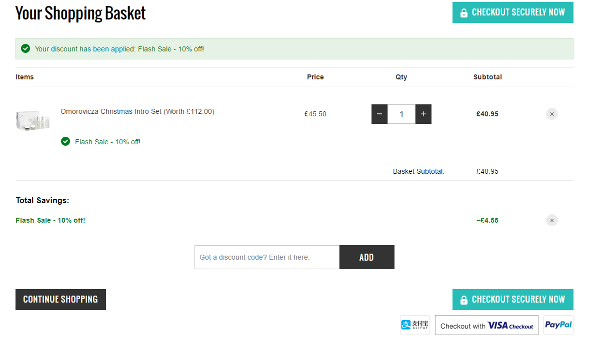Screen dimensions: 602x364
Task: Click item price £45.50
Action: [315, 114]
